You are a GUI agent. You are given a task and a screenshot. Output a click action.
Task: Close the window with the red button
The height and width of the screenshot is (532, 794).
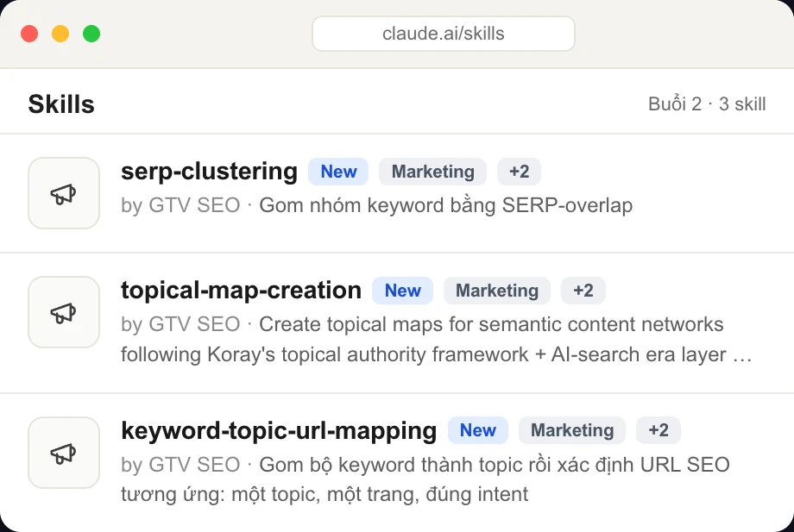(x=29, y=34)
